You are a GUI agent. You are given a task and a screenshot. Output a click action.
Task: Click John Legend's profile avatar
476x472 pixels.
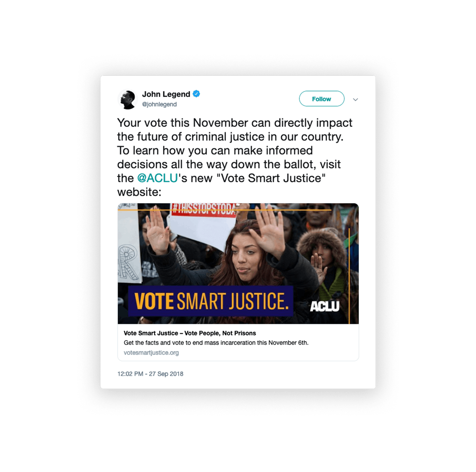127,99
